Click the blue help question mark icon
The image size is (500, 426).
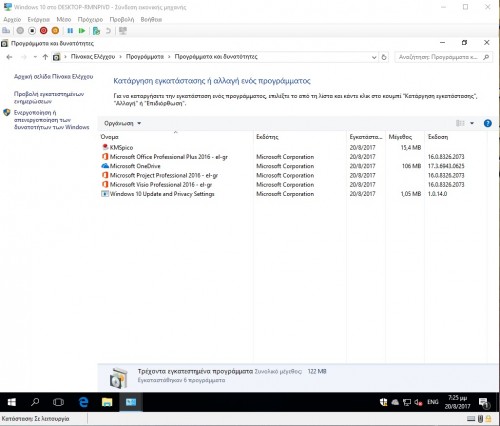pyautogui.click(x=488, y=123)
